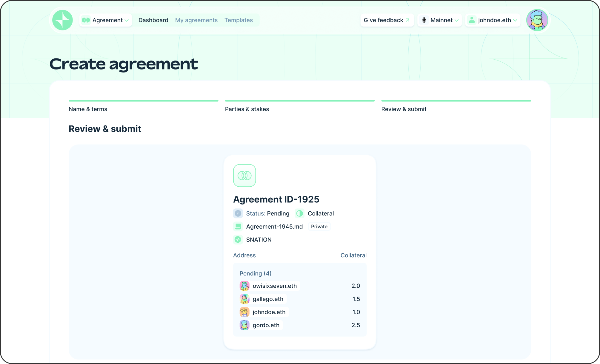Click the green star app logo
The image size is (600, 364).
tap(62, 20)
